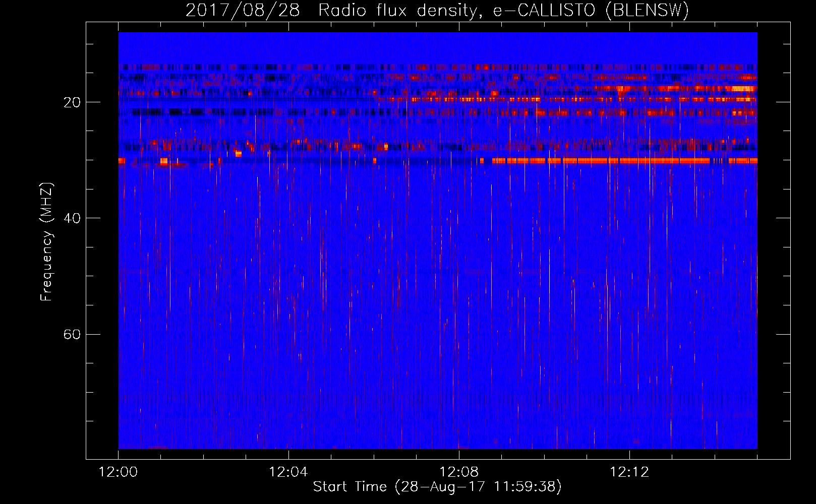Click the 'Start Time (28-Aug-17 11:59:38)' label
Screen dimensions: 816x504
(x=437, y=487)
